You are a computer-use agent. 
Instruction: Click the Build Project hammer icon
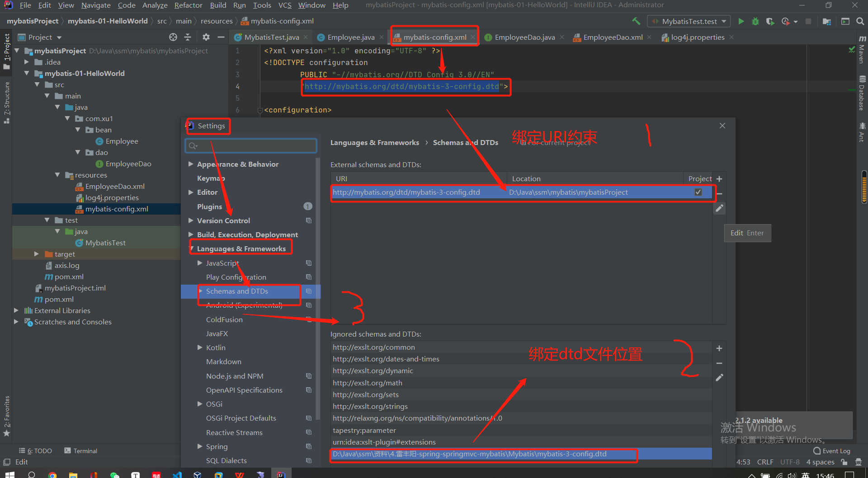pos(636,21)
